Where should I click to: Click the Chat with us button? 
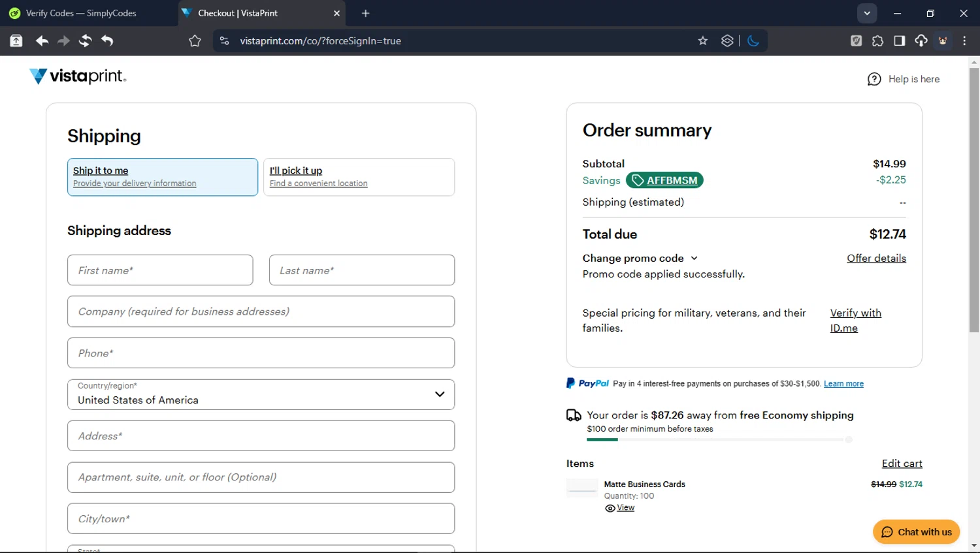(x=916, y=532)
